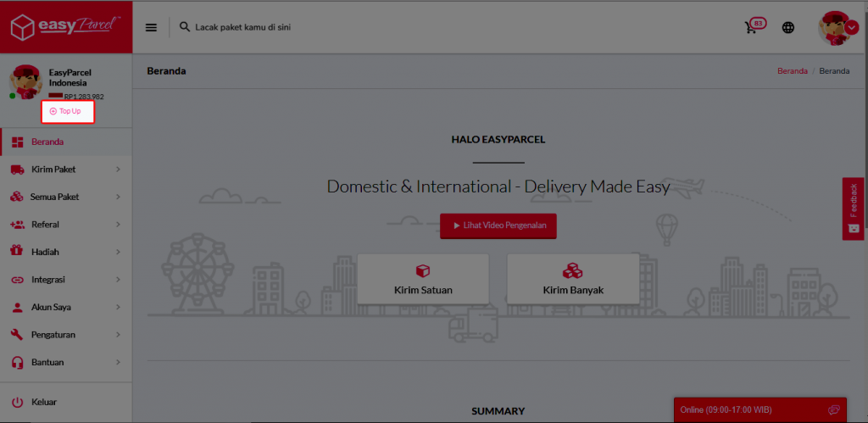Click the globe language icon
The width and height of the screenshot is (868, 423).
788,27
